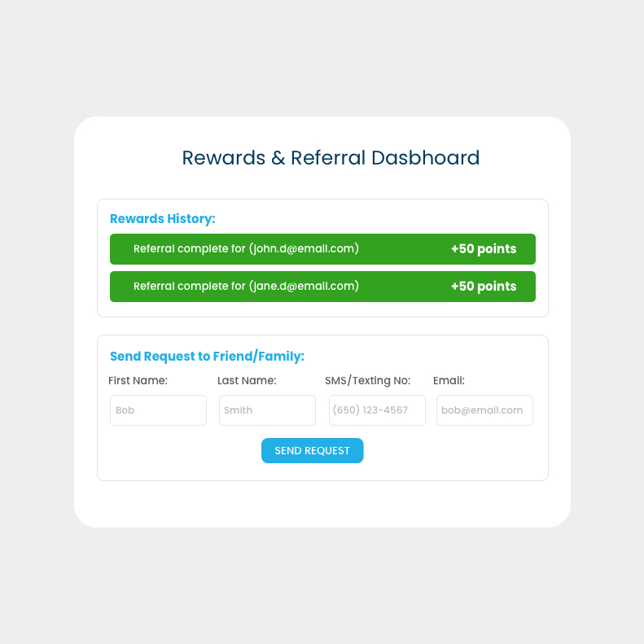
Task: Click +50 points on Jane's referral
Action: click(x=484, y=287)
